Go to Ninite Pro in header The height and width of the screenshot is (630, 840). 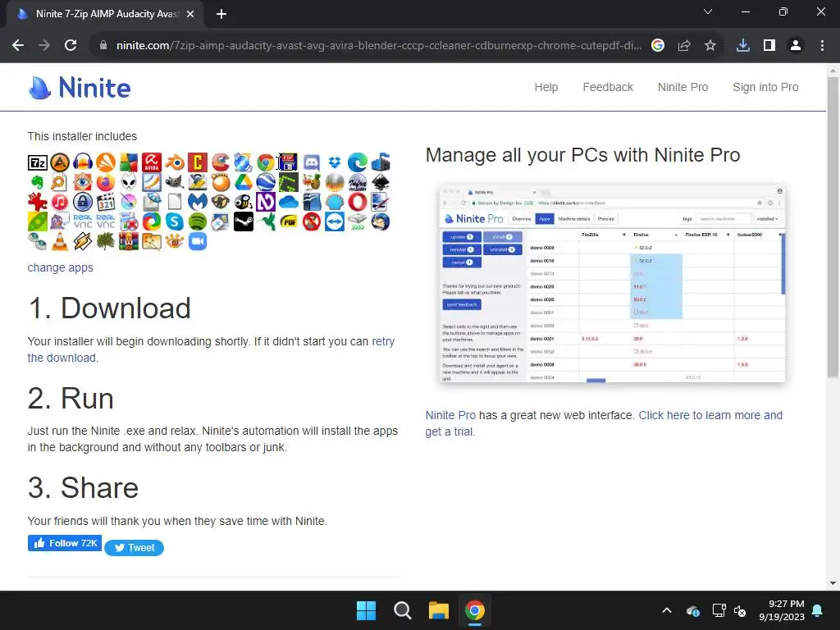tap(682, 87)
